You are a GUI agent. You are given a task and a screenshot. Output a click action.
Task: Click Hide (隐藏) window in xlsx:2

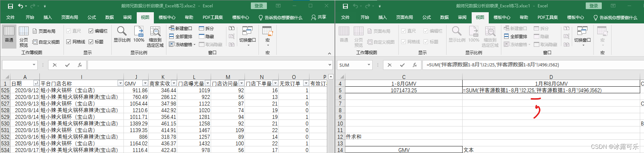[x=206, y=36]
